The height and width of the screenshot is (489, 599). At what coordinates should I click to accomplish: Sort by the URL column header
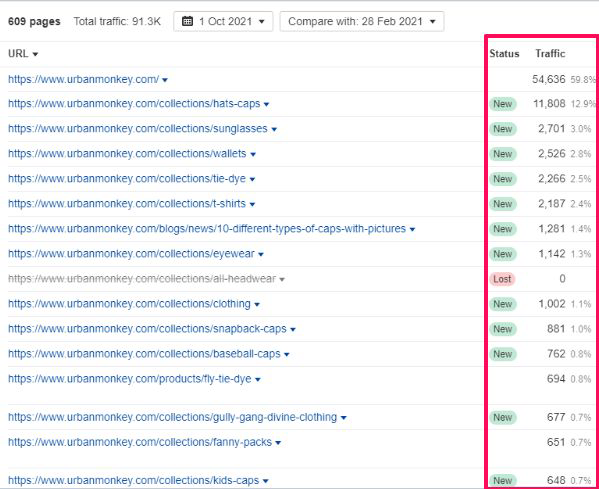[x=23, y=53]
